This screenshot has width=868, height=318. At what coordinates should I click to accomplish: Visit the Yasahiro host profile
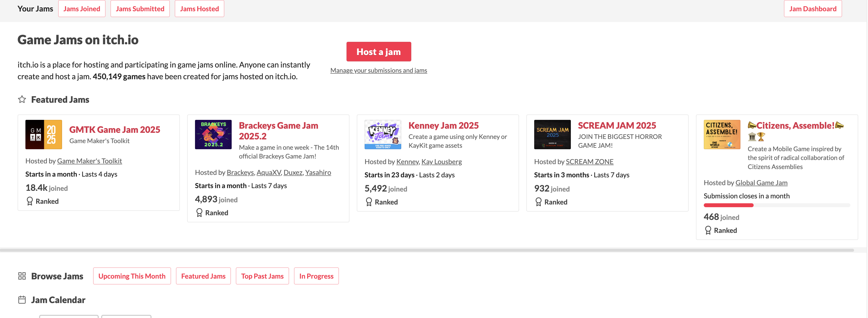pyautogui.click(x=318, y=172)
